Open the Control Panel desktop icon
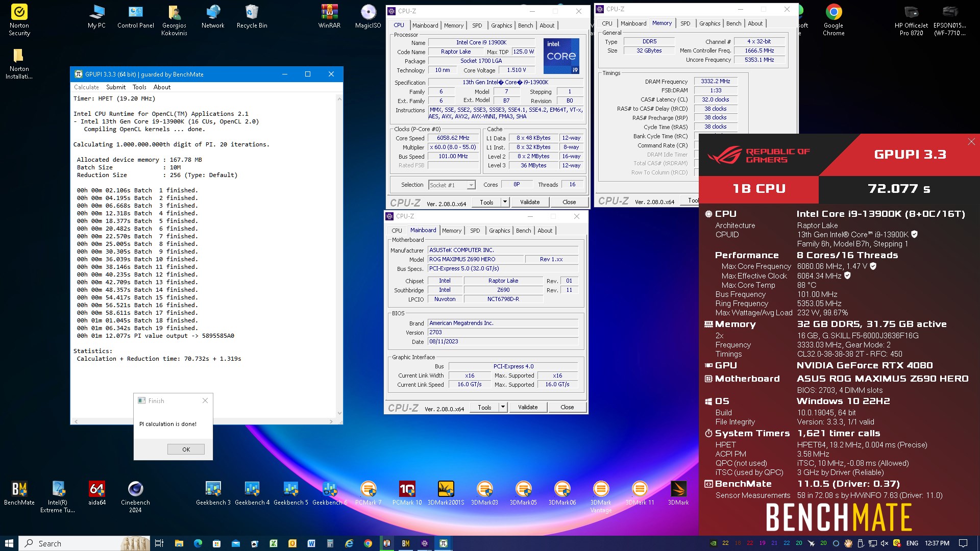The image size is (980, 551). pos(135,17)
